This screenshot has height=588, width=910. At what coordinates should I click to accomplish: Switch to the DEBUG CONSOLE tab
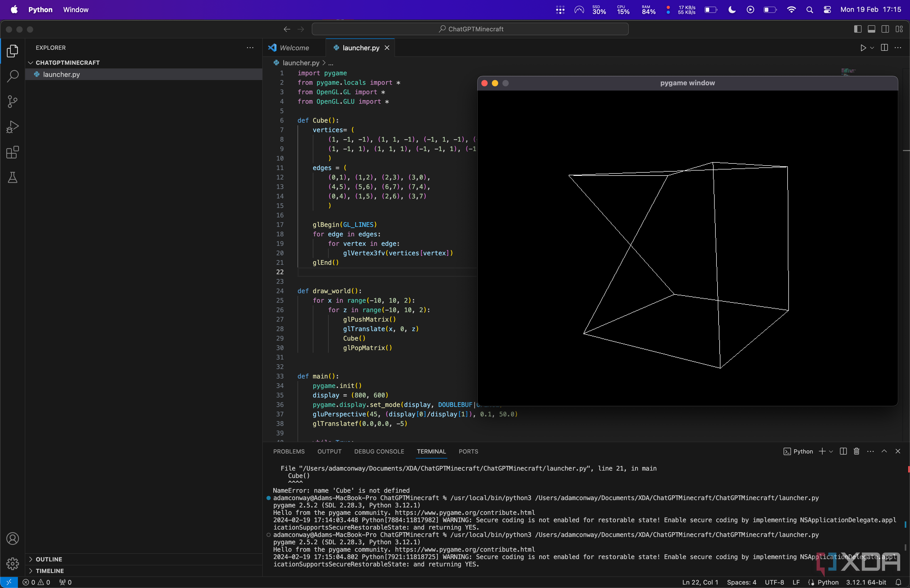click(379, 451)
